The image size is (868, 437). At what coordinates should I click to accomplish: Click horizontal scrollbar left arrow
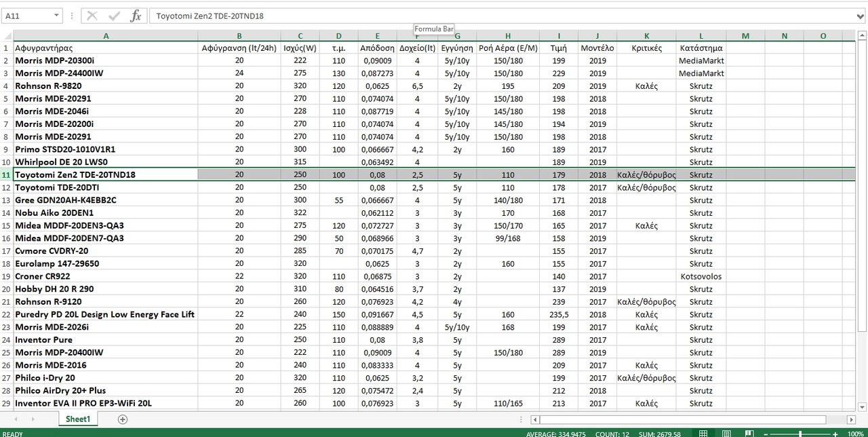point(536,419)
